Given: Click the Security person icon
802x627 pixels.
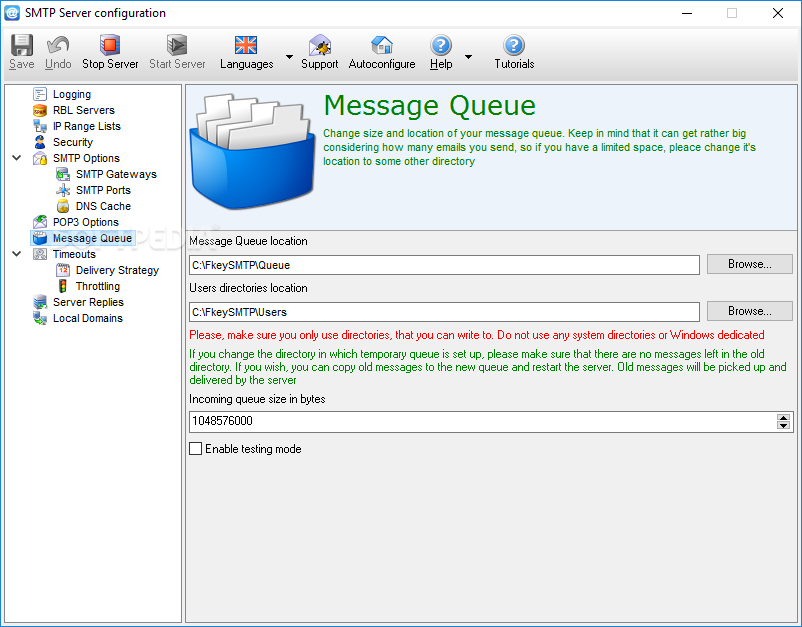Looking at the screenshot, I should [x=40, y=142].
